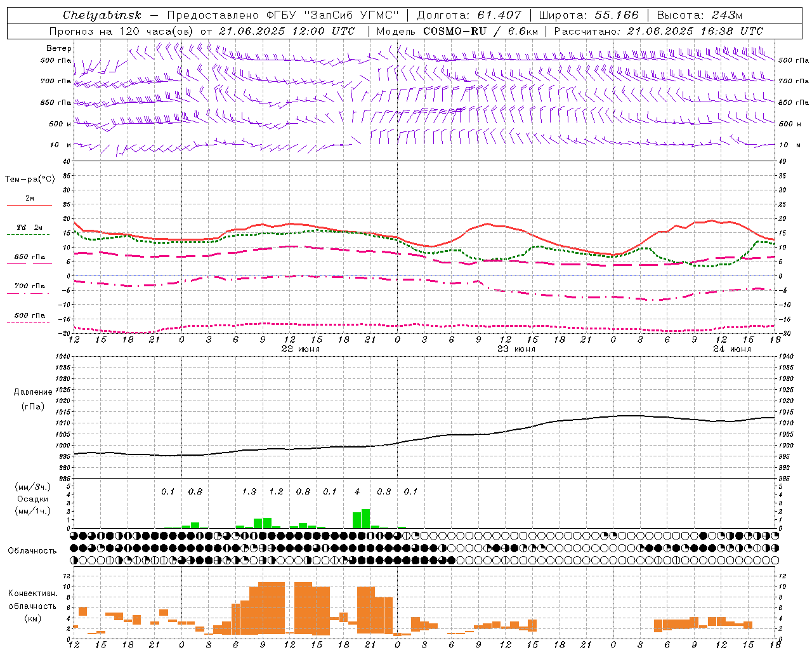The width and height of the screenshot is (812, 650).
Task: Select the 'Широта: 55.166' latitude text
Action: (x=589, y=15)
